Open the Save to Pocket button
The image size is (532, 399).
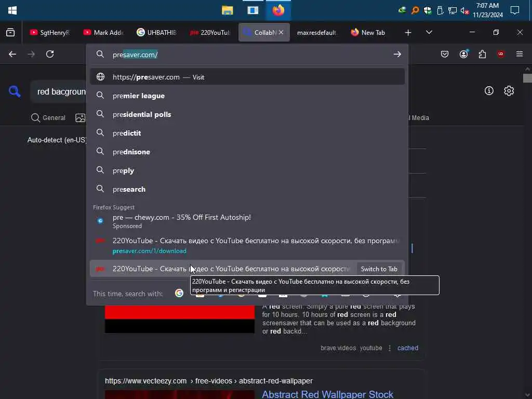pyautogui.click(x=445, y=54)
